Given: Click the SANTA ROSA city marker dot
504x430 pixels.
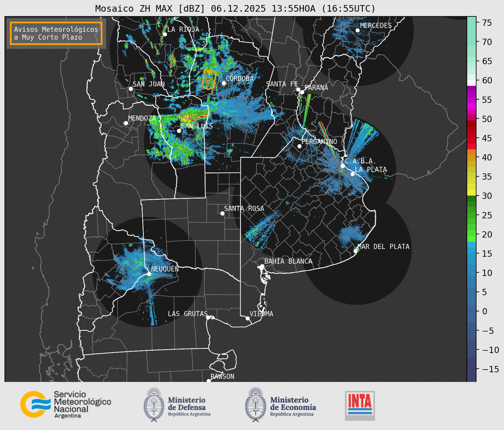Looking at the screenshot, I should (222, 213).
